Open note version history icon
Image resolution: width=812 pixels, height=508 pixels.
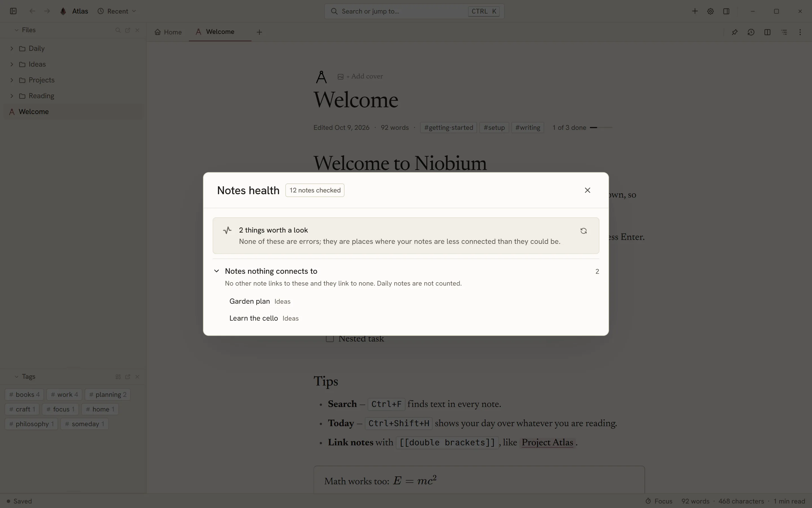pyautogui.click(x=751, y=32)
